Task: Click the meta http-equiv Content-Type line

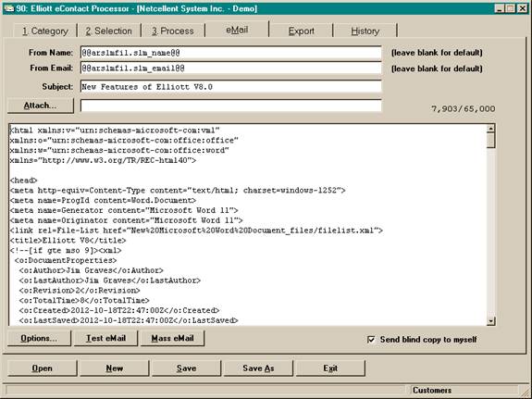Action: (x=178, y=191)
